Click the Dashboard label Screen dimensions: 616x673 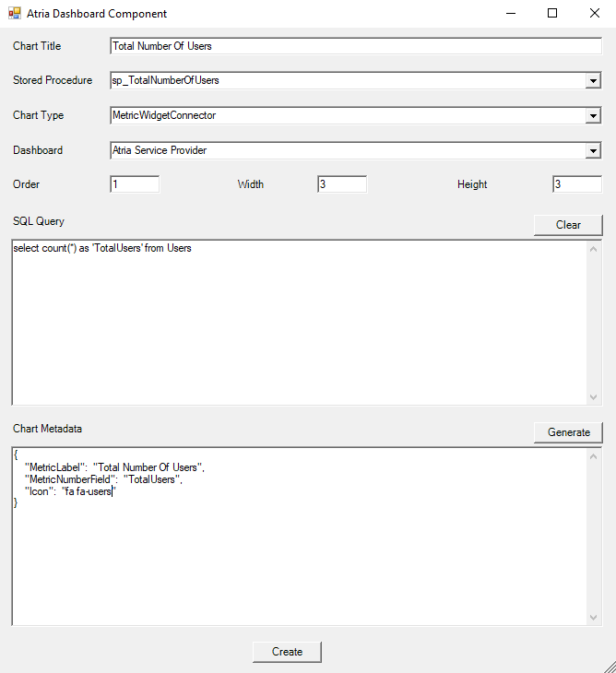pyautogui.click(x=38, y=150)
